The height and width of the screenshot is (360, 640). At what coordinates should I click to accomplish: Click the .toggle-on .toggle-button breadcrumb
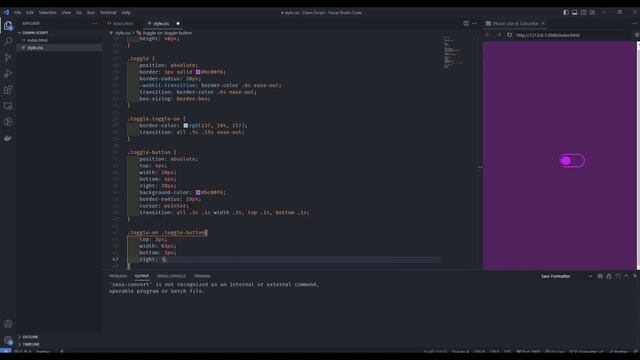pyautogui.click(x=167, y=33)
